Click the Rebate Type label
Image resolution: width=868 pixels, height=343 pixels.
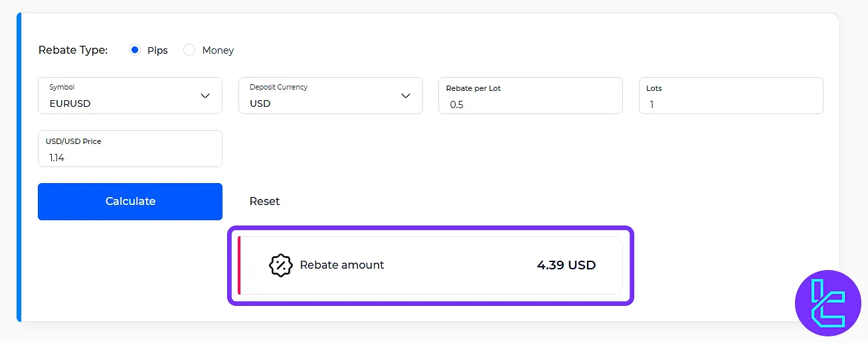73,50
